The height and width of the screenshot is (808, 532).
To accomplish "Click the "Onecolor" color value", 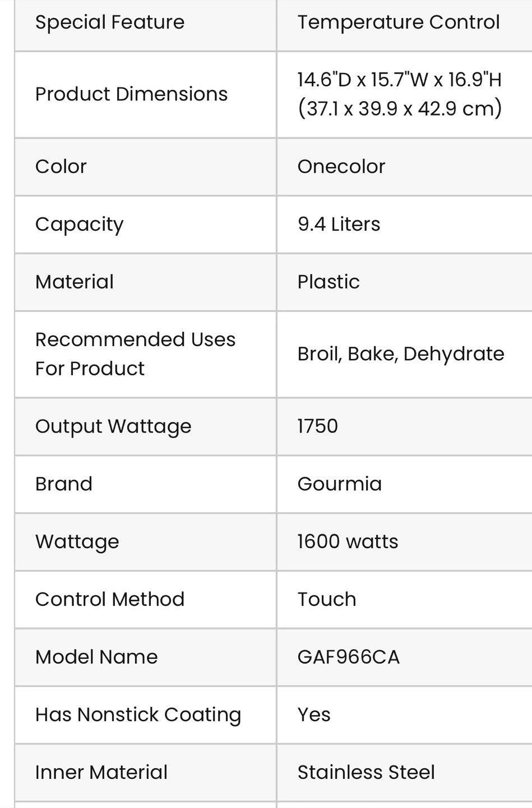I will (x=341, y=167).
